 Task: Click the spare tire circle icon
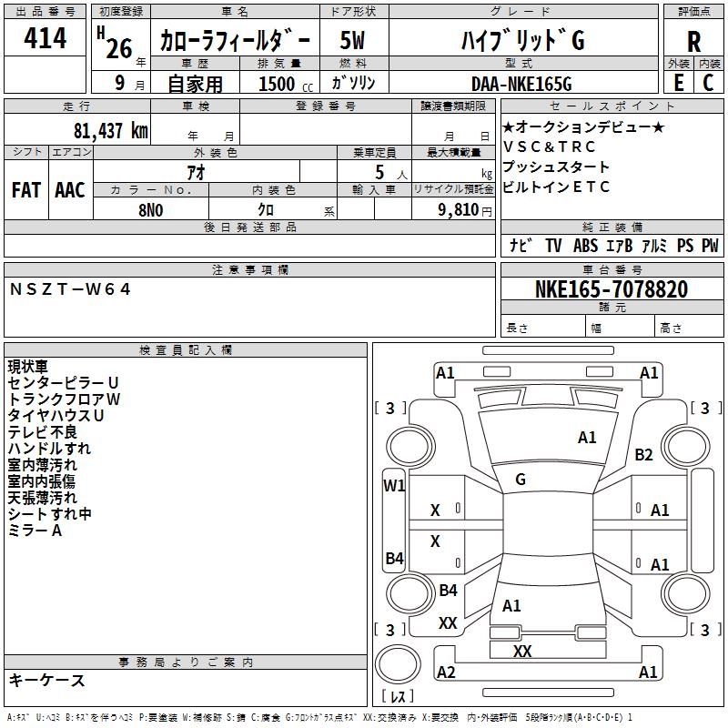pyautogui.click(x=398, y=663)
